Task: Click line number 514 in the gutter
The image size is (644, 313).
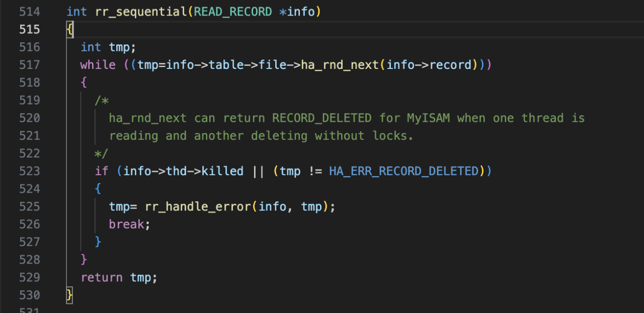Action: pyautogui.click(x=30, y=12)
